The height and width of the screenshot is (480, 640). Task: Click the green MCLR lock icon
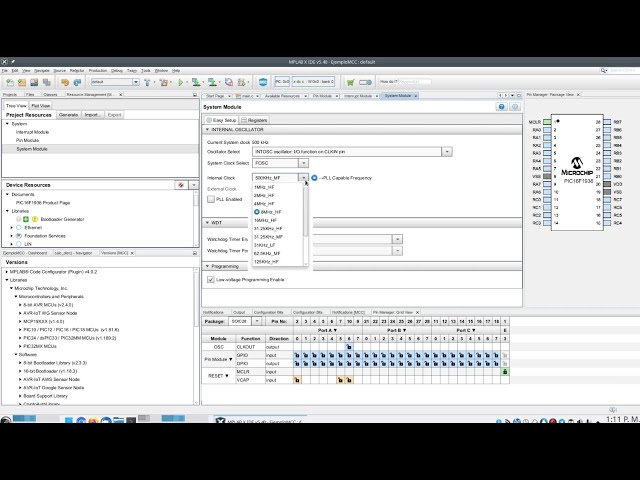tap(505, 372)
